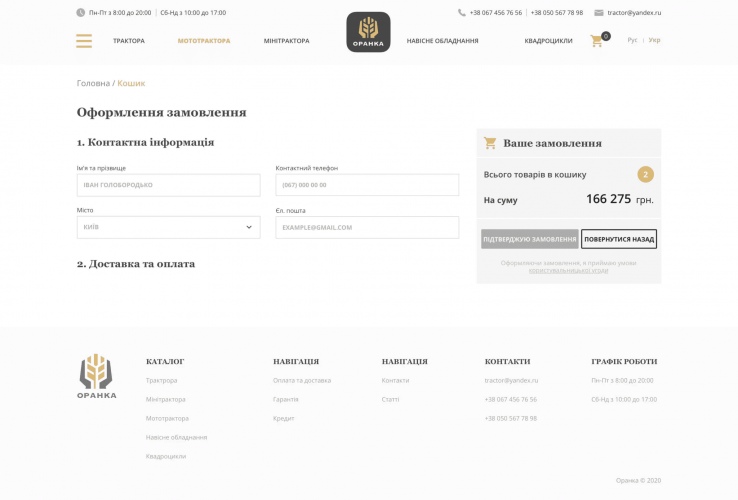
Task: Click footer phone +38 050 567 78 98
Action: pyautogui.click(x=511, y=418)
